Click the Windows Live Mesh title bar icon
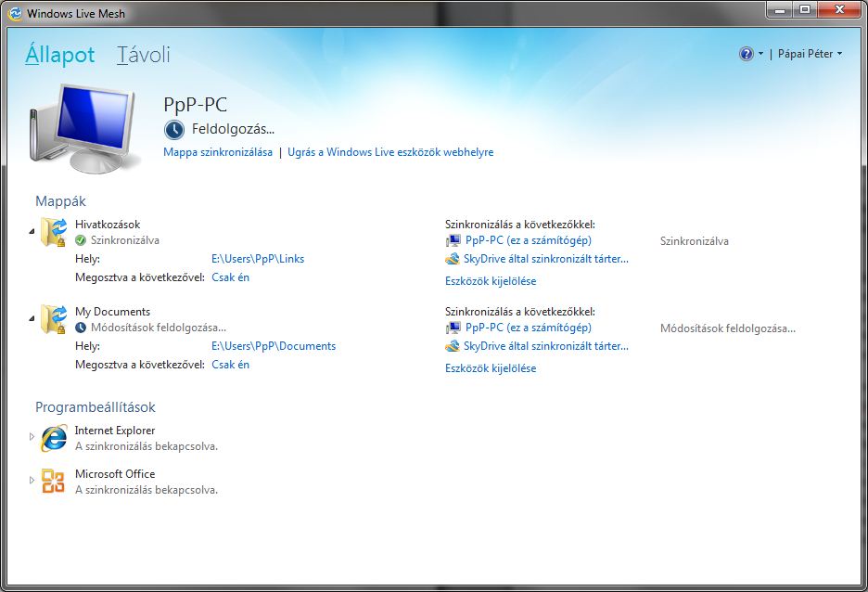 click(15, 13)
